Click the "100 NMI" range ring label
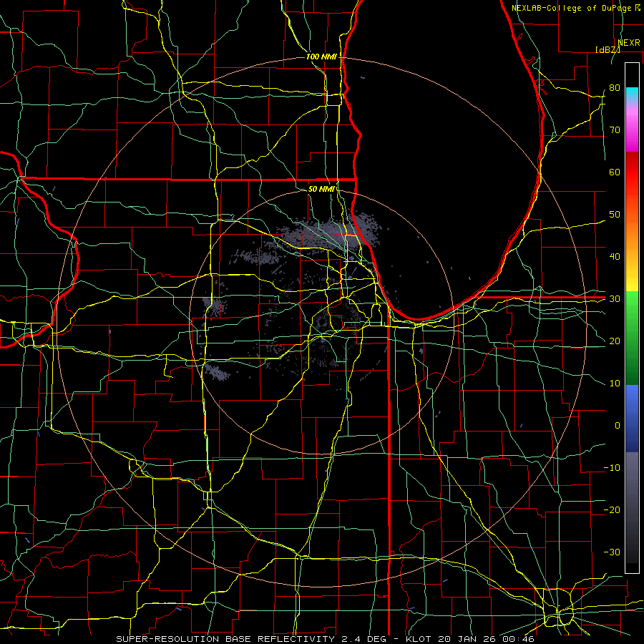 point(321,57)
